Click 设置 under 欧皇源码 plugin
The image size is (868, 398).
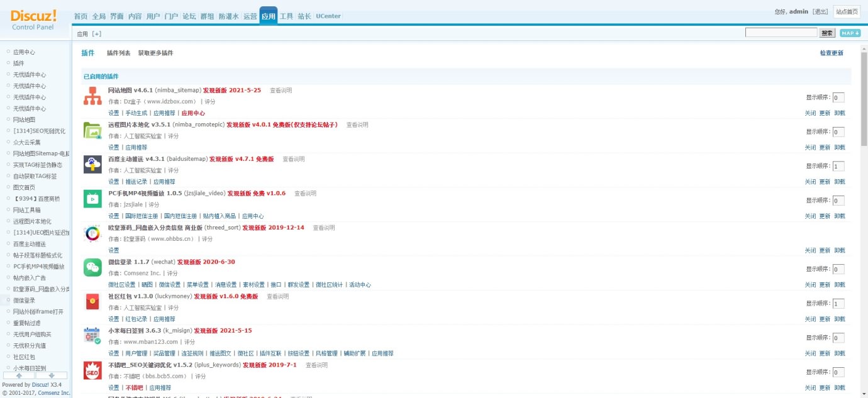[x=114, y=250]
